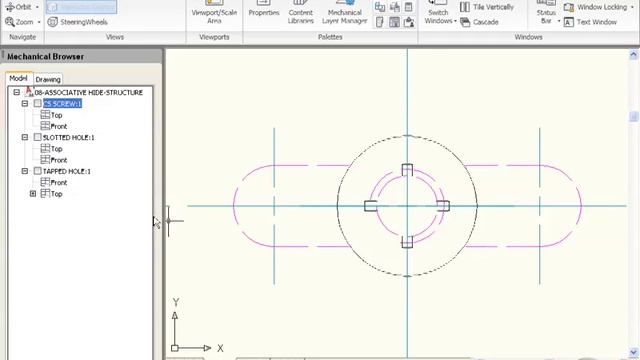Click the Window Locking icon
The image size is (640, 360).
pos(569,7)
